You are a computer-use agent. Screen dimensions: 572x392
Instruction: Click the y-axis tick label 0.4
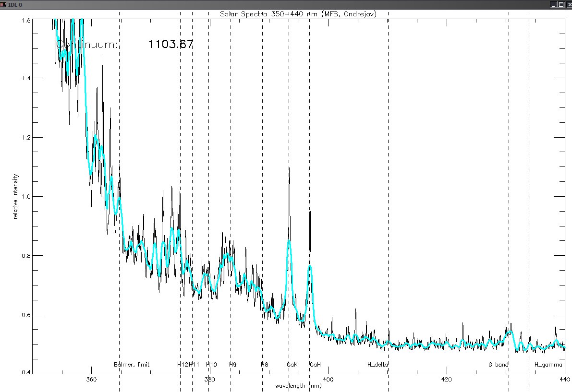click(26, 372)
